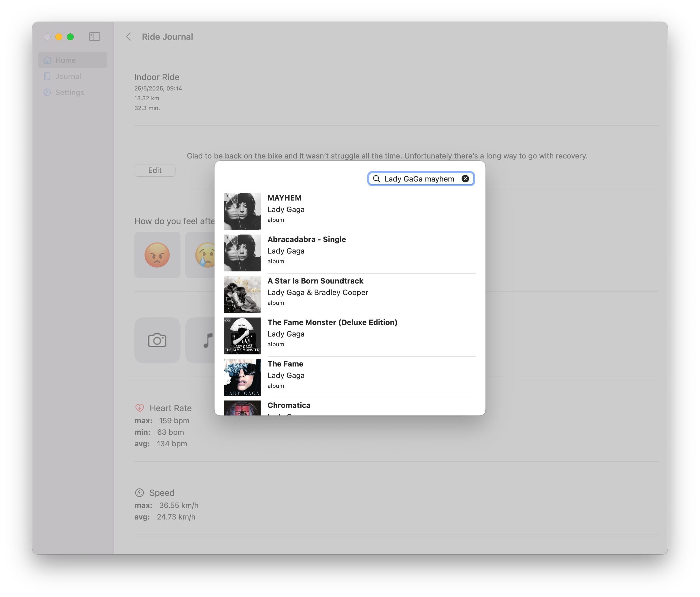Viewport: 700px width, 597px height.
Task: Toggle the sidebar with the toolbar icon
Action: (95, 37)
